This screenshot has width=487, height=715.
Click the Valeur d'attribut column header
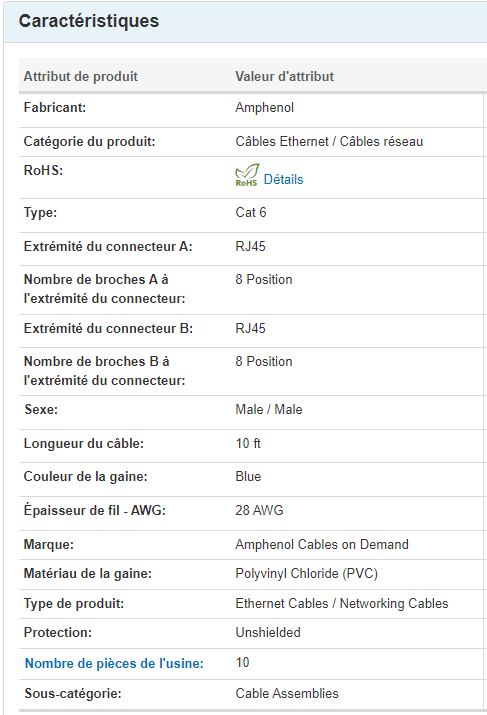tap(285, 76)
